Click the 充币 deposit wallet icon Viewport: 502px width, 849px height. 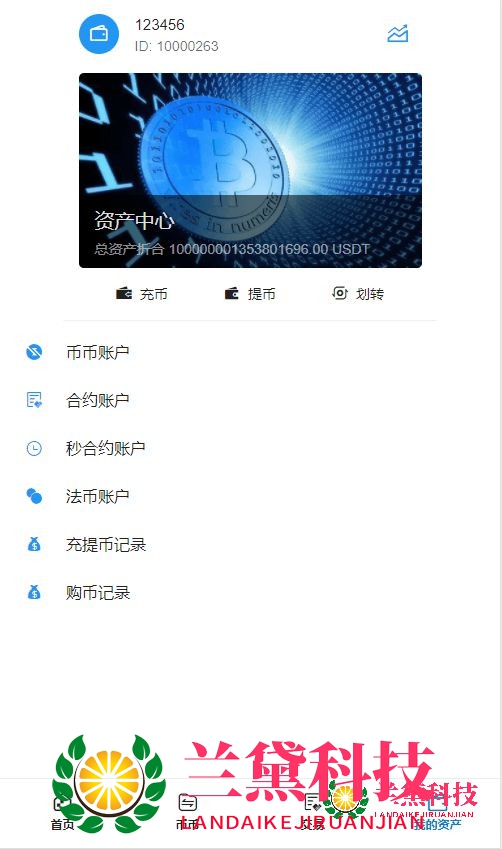pos(124,293)
